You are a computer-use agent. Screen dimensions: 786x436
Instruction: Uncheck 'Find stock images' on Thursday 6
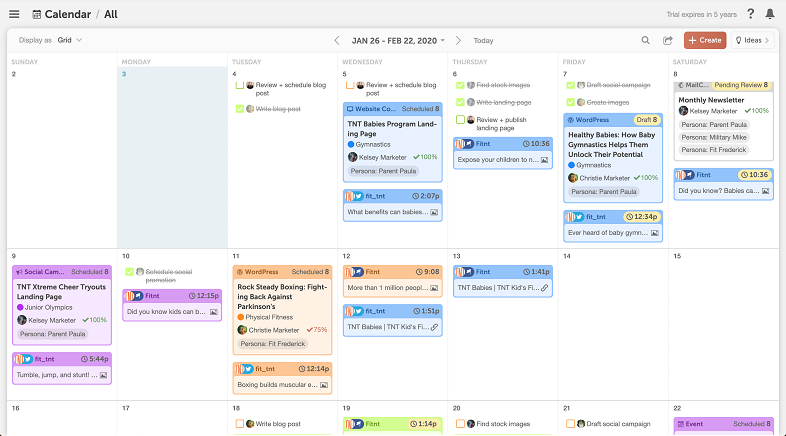(460, 85)
